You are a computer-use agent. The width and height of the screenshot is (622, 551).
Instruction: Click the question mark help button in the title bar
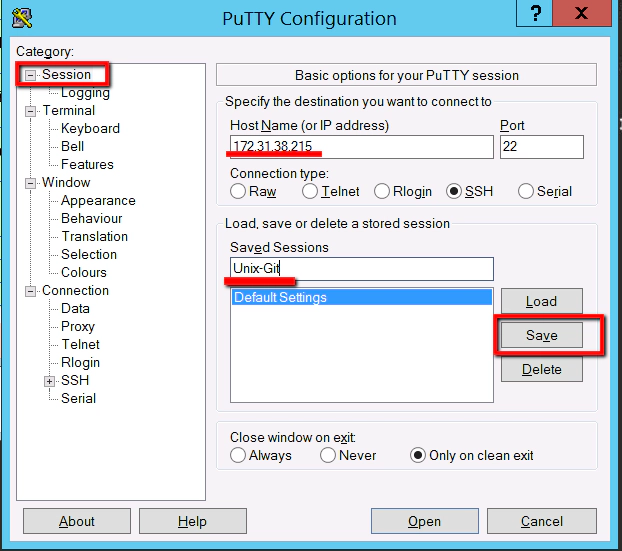click(x=534, y=13)
